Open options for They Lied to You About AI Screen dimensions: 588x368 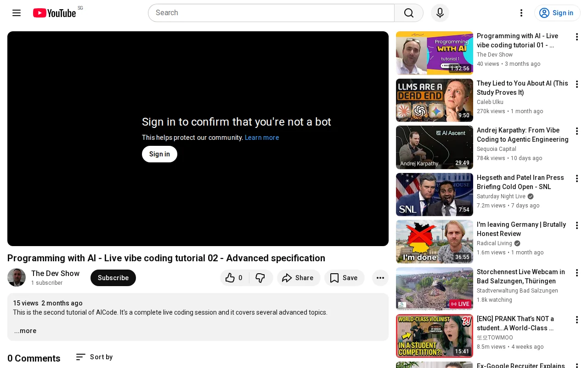[577, 84]
